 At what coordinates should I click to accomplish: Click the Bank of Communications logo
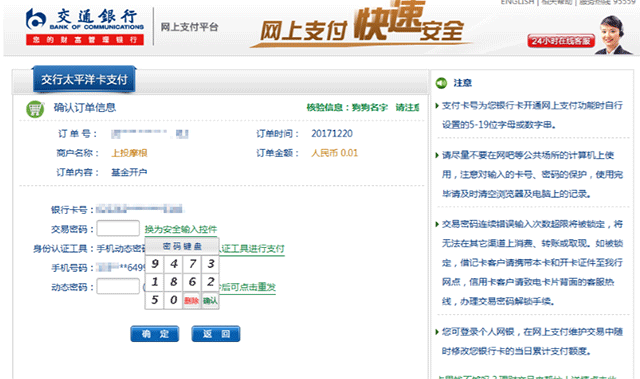coord(85,26)
